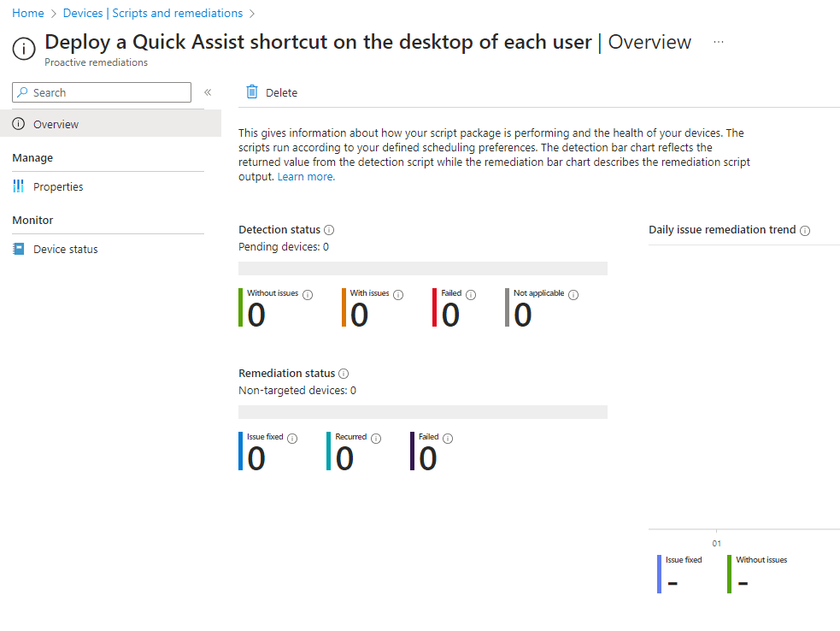Open the Overview menu item

56,124
